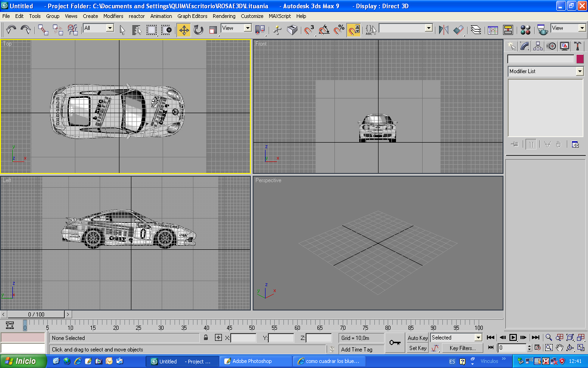The height and width of the screenshot is (368, 588).
Task: Click the Redo arrow icon
Action: coord(26,30)
